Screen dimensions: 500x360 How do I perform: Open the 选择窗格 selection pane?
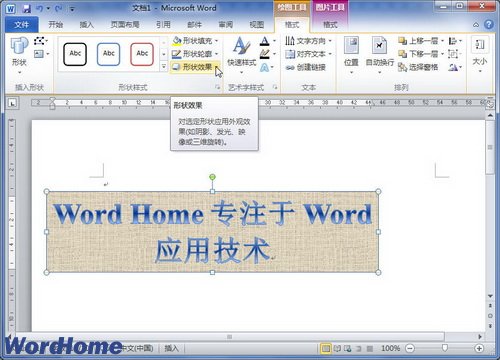tap(418, 67)
